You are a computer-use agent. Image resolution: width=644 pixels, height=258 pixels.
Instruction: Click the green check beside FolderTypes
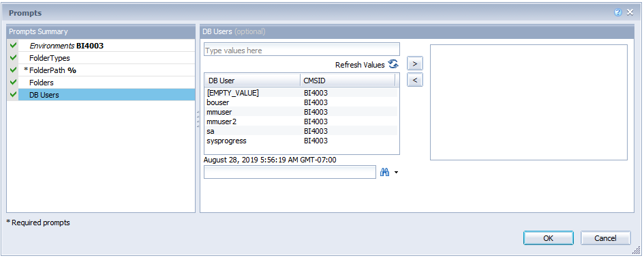pyautogui.click(x=13, y=57)
